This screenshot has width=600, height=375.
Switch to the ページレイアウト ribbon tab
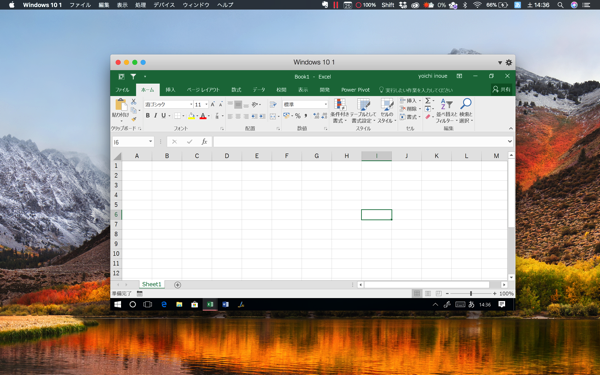pos(203,90)
